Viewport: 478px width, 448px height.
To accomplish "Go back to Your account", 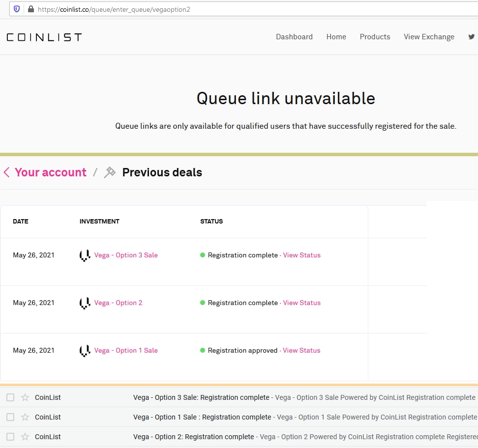I will pos(51,172).
